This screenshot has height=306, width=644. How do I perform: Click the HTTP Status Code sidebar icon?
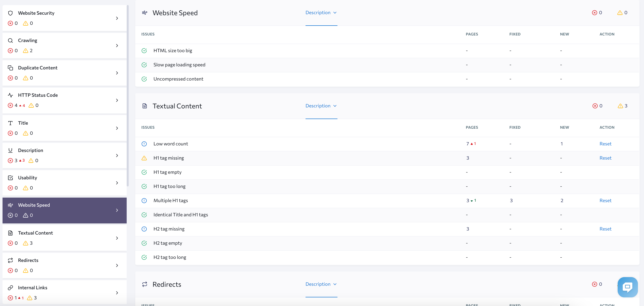(11, 95)
